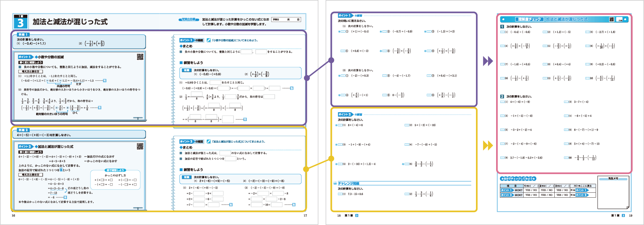Tick the check box for problem 4+(−6)+(−9)

[x=502, y=102]
